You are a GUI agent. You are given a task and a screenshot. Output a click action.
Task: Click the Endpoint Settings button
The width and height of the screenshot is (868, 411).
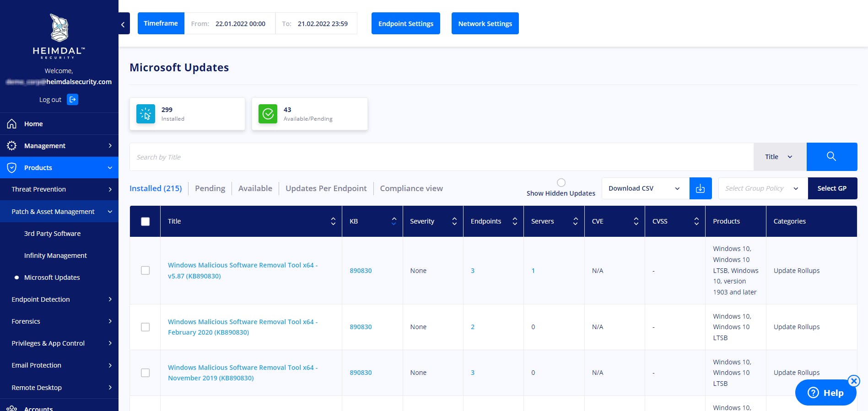click(405, 23)
